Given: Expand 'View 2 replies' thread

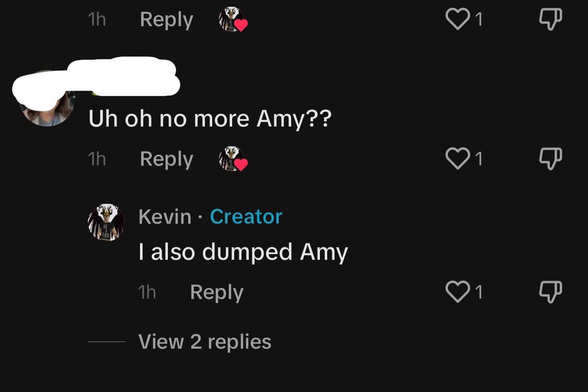Looking at the screenshot, I should 205,342.
